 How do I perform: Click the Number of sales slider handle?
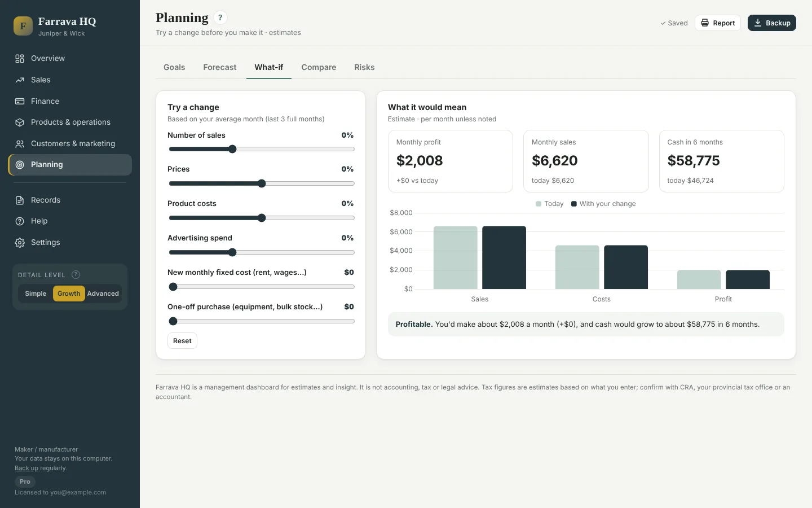[x=232, y=149]
